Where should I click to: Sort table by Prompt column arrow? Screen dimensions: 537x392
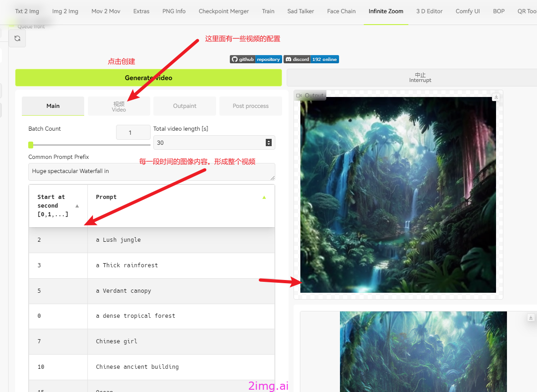[x=264, y=198]
